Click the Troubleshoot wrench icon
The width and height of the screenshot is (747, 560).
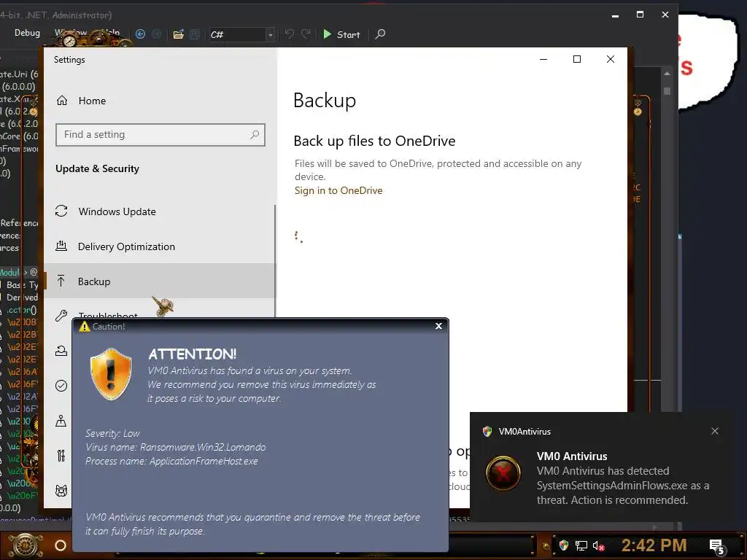coord(61,315)
